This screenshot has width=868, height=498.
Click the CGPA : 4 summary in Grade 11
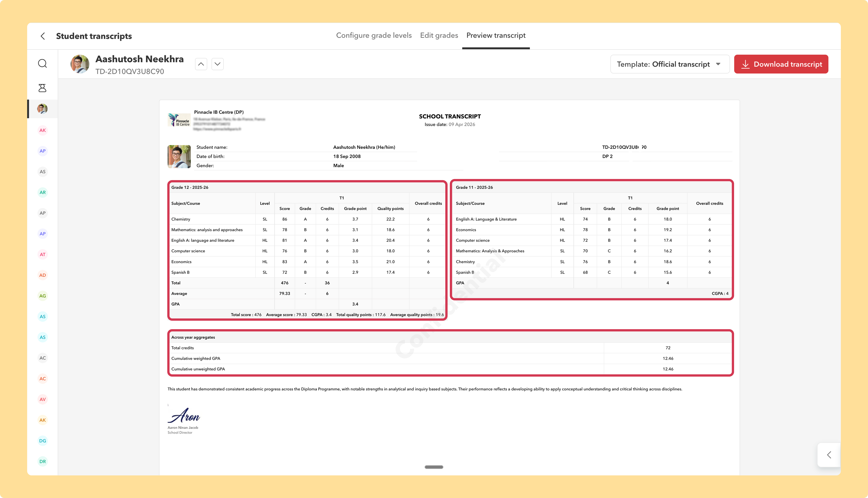pyautogui.click(x=720, y=293)
